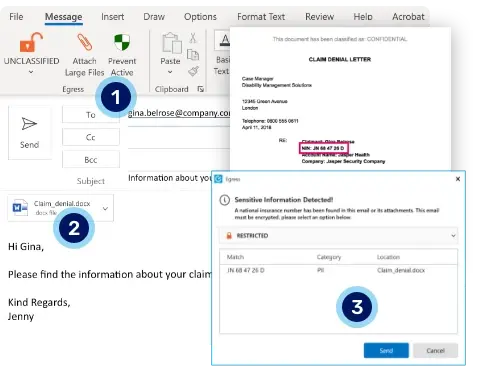
Task: Expand the UNCLASSIFIED classification dropdown arrow
Action: pos(31,72)
